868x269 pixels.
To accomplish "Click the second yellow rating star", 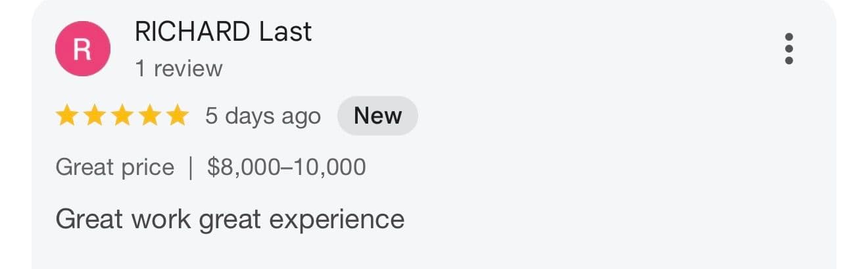I will click(94, 116).
